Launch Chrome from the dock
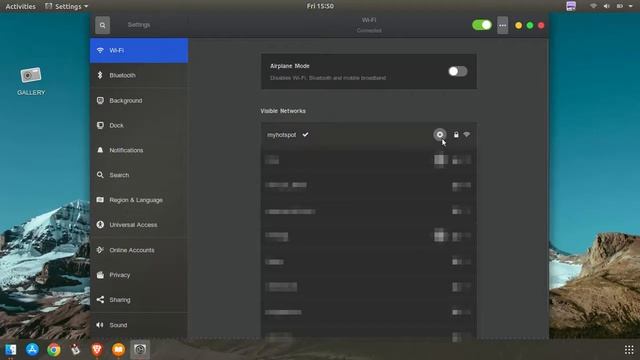The image size is (640, 360). coord(54,350)
